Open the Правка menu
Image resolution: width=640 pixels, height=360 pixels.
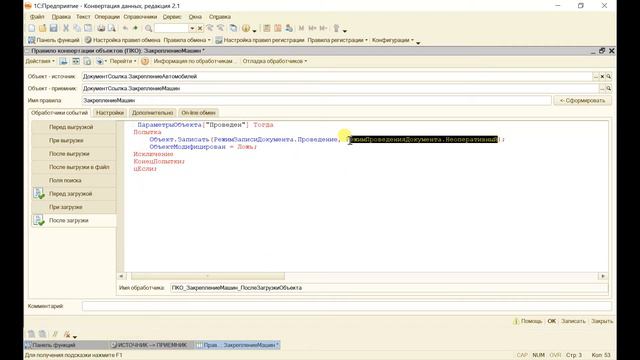[x=61, y=17]
